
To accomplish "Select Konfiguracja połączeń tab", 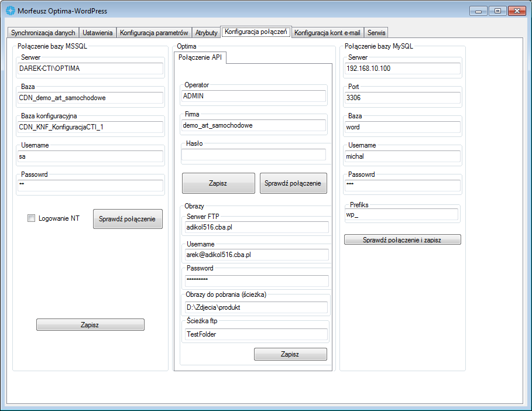I will (x=256, y=32).
